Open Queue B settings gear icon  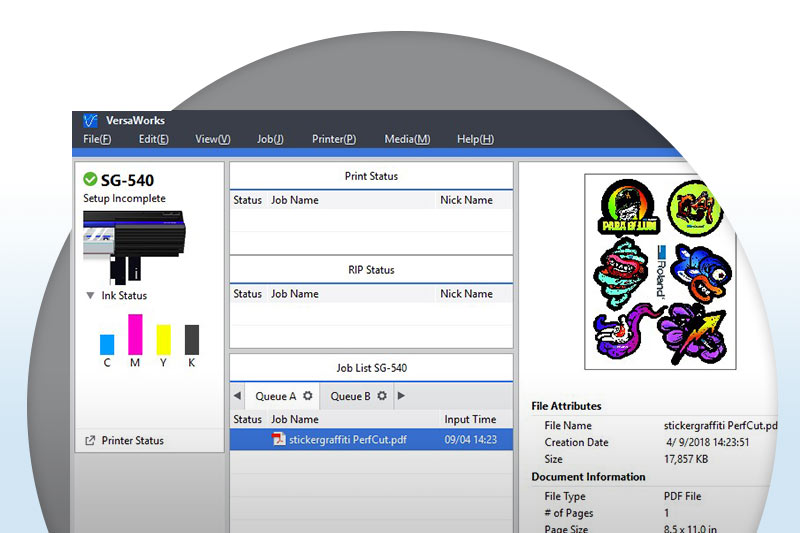click(x=381, y=396)
